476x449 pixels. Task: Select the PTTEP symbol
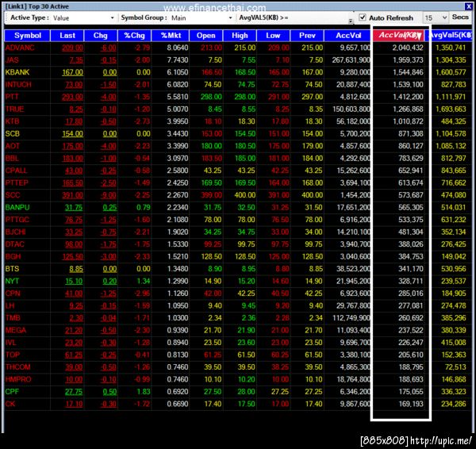(x=17, y=182)
